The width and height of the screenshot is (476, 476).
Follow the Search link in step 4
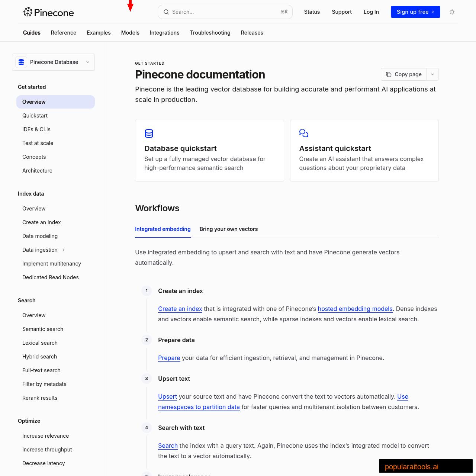168,446
